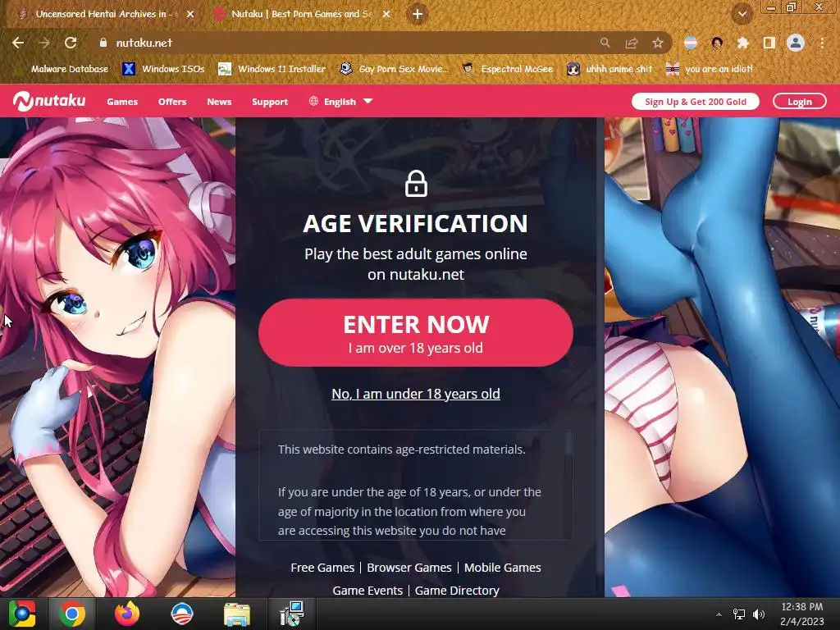Open a new browser tab
This screenshot has width=840, height=630.
coord(418,15)
